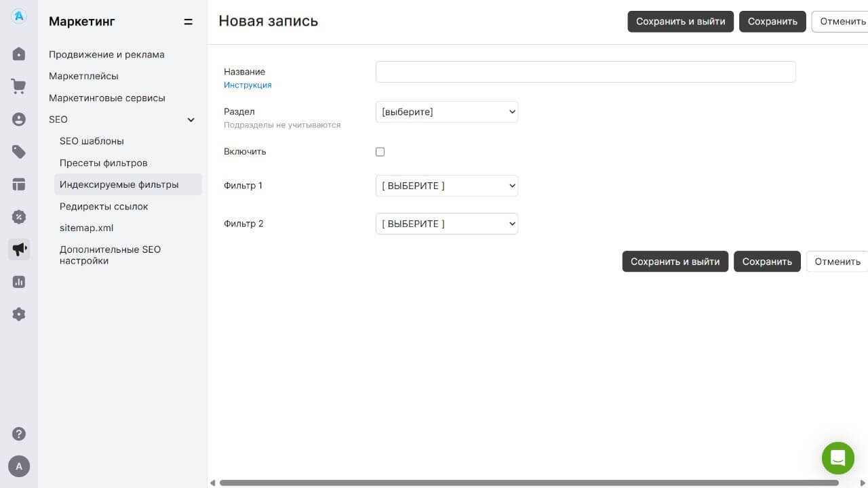Open the Фильтр 1 dropdown

point(447,186)
